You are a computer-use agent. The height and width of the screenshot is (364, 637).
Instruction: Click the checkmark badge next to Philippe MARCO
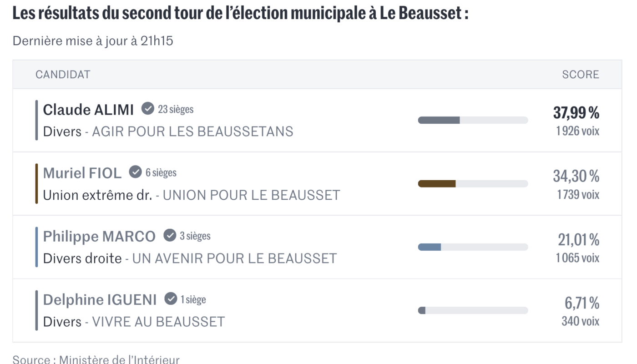170,235
